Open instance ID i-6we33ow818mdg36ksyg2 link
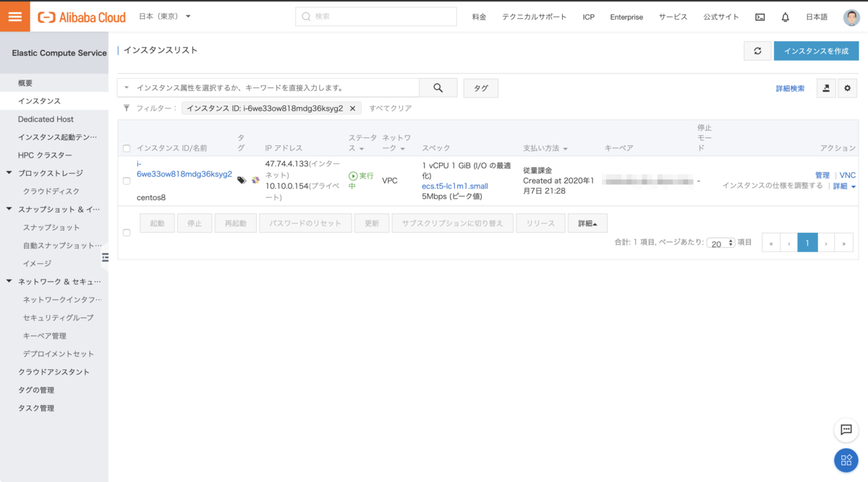The width and height of the screenshot is (868, 482). click(x=184, y=169)
